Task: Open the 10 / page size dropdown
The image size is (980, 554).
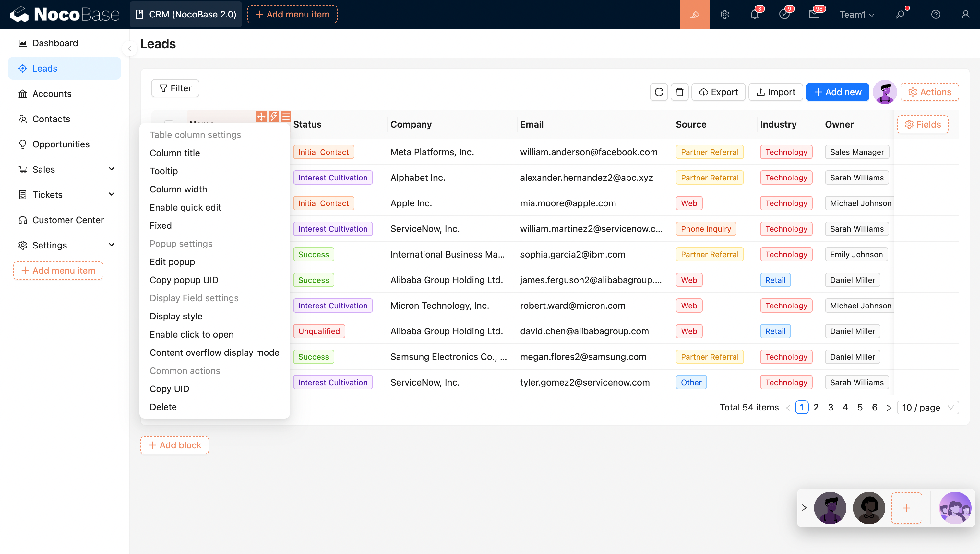Action: 927,408
